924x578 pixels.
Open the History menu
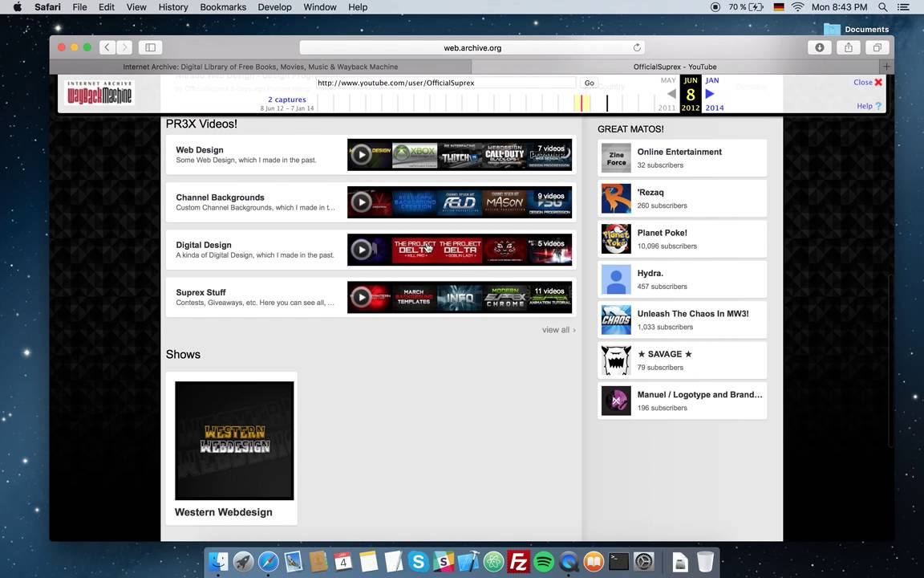point(173,7)
